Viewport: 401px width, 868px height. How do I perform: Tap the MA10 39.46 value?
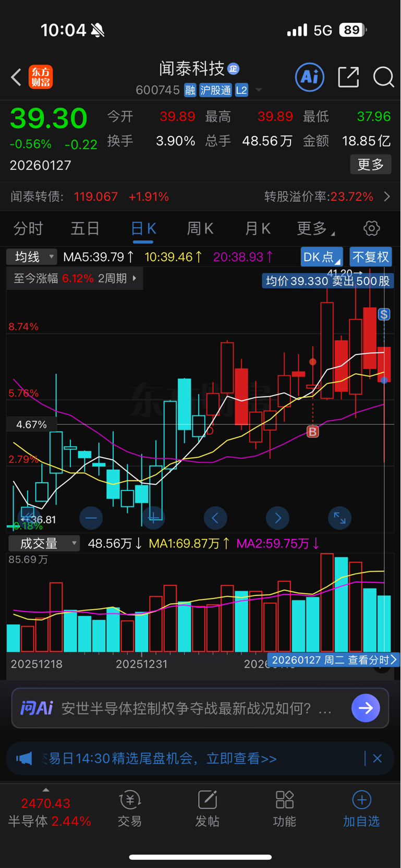[174, 256]
